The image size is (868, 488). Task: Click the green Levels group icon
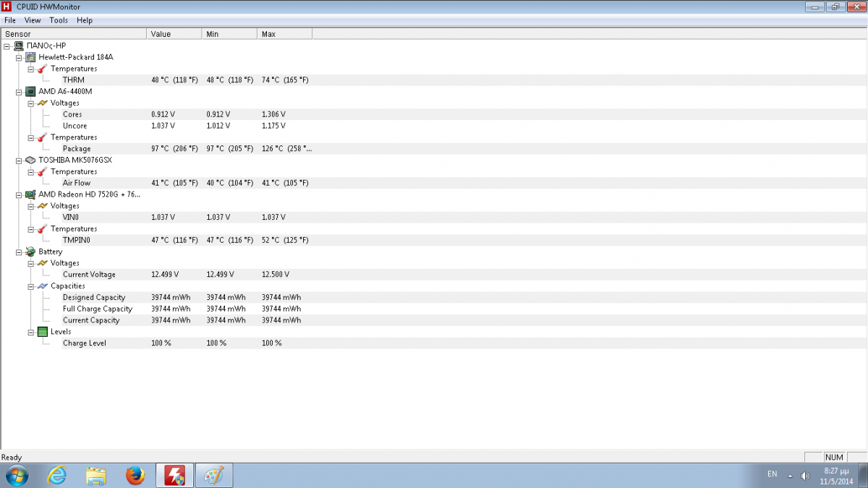(43, 332)
